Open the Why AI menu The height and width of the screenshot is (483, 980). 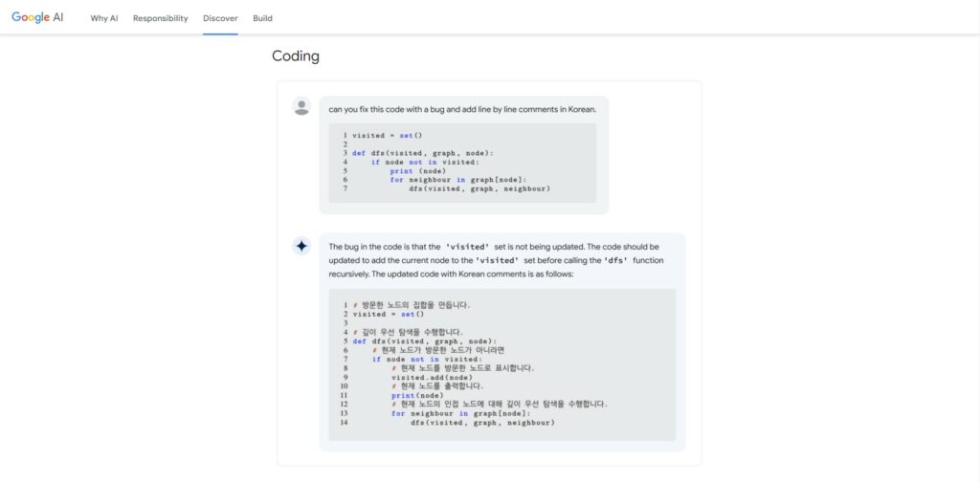[103, 18]
